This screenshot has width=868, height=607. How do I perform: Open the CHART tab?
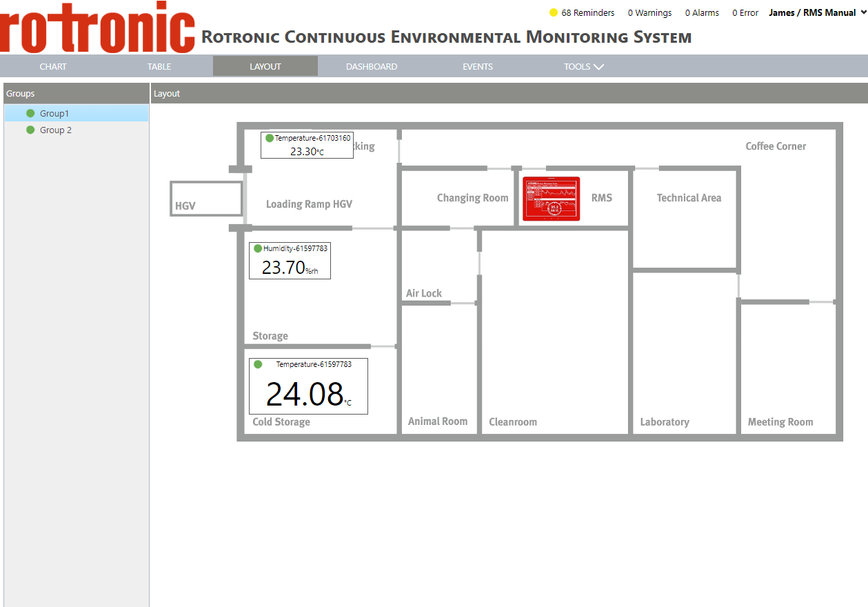[x=53, y=67]
